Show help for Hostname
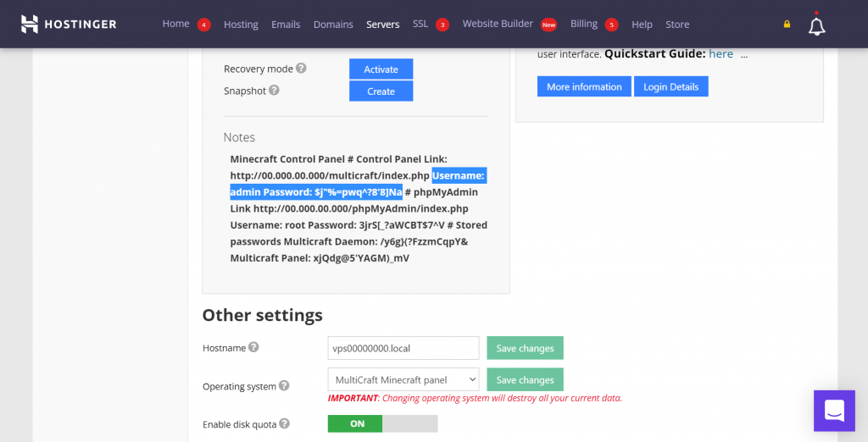 253,347
